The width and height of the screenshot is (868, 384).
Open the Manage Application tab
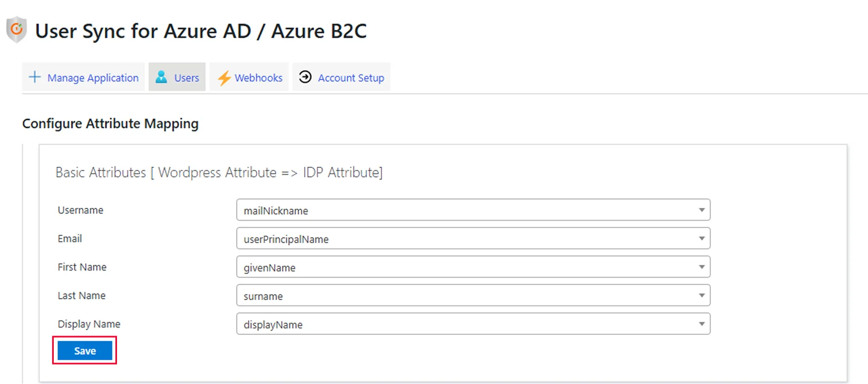pyautogui.click(x=83, y=77)
